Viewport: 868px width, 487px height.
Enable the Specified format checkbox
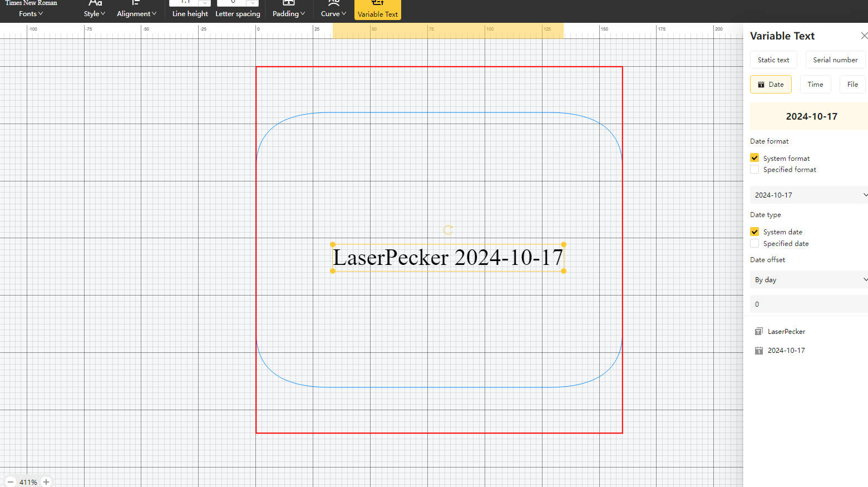click(754, 169)
